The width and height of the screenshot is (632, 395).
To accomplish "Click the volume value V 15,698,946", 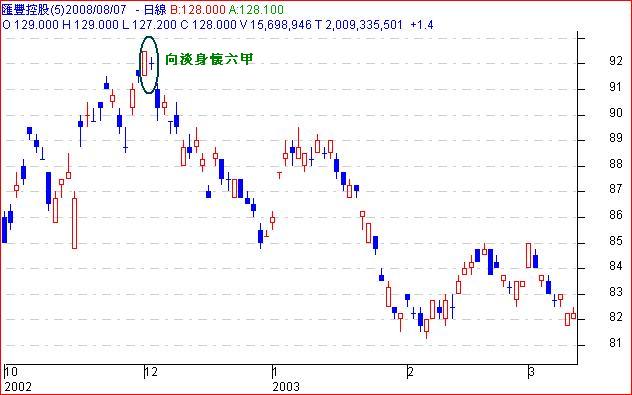I will click(275, 25).
